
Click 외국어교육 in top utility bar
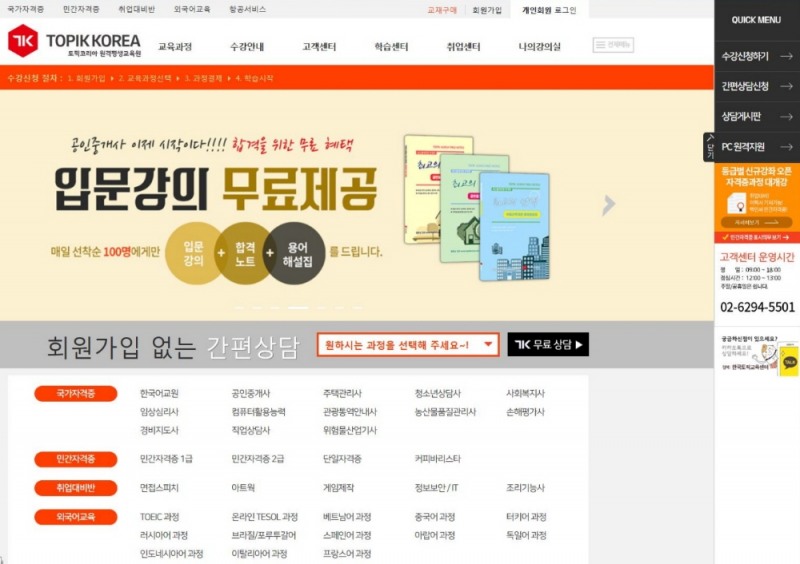coord(192,9)
